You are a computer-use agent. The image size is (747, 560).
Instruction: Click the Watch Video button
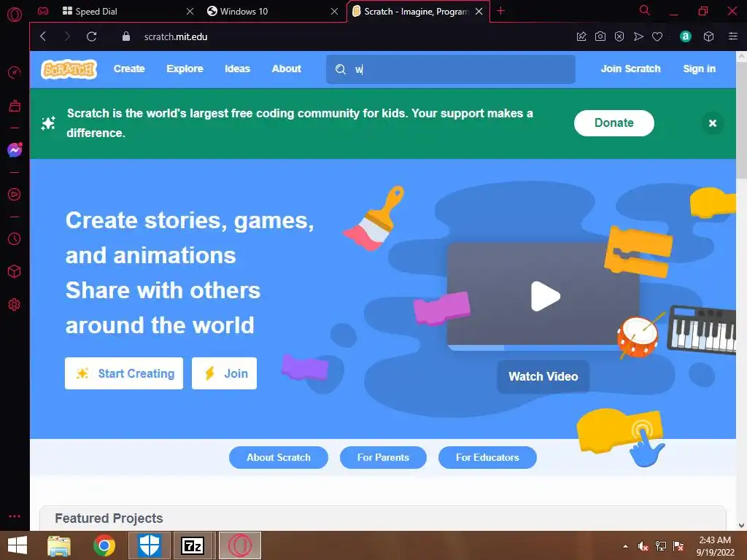point(543,377)
